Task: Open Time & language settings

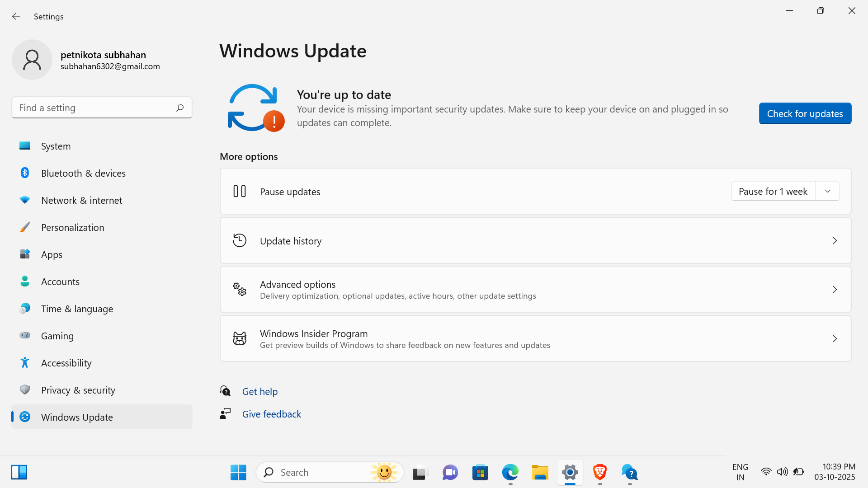Action: coord(77,309)
